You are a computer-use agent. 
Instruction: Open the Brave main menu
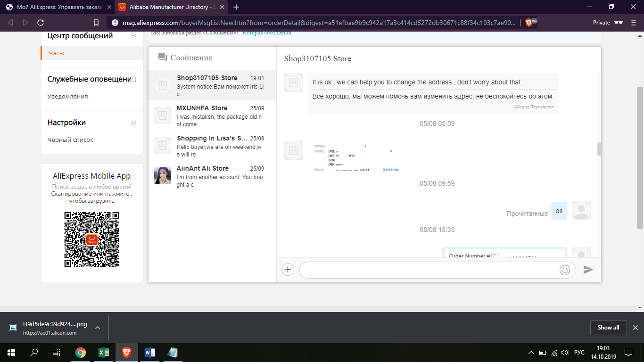(x=633, y=23)
